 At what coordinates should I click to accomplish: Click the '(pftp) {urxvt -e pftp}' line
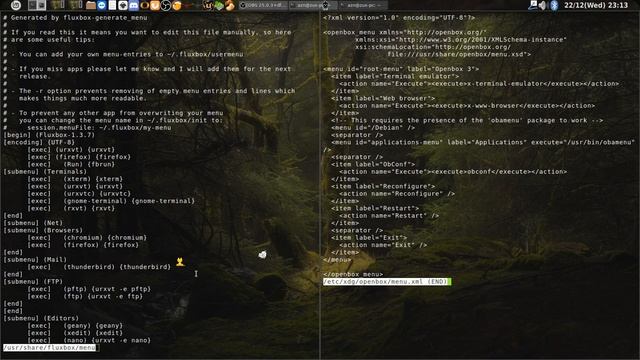click(89, 289)
